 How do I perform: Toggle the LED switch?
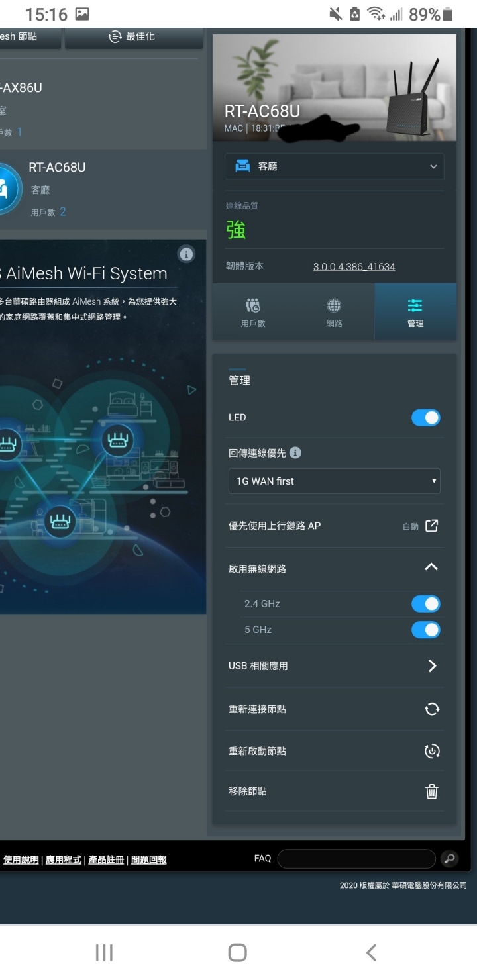[425, 418]
